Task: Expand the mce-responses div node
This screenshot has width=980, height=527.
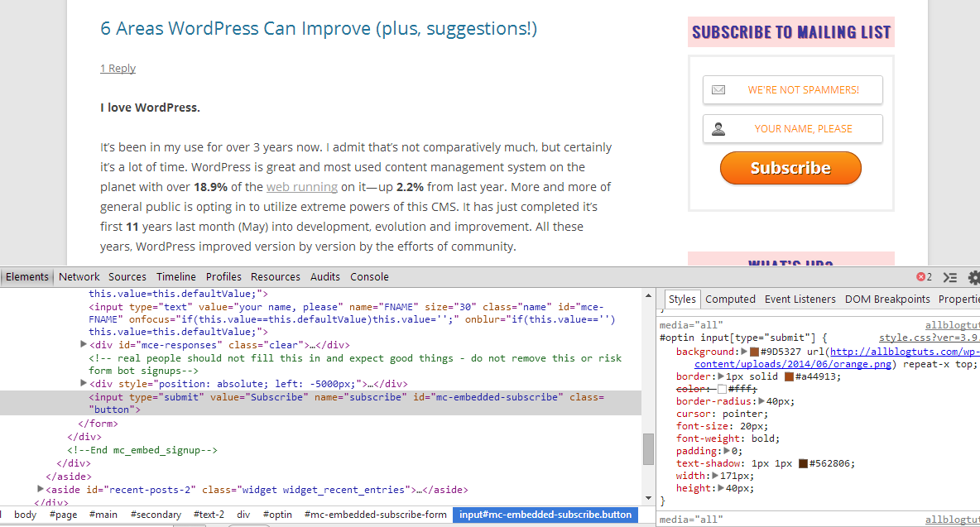Action: 84,344
